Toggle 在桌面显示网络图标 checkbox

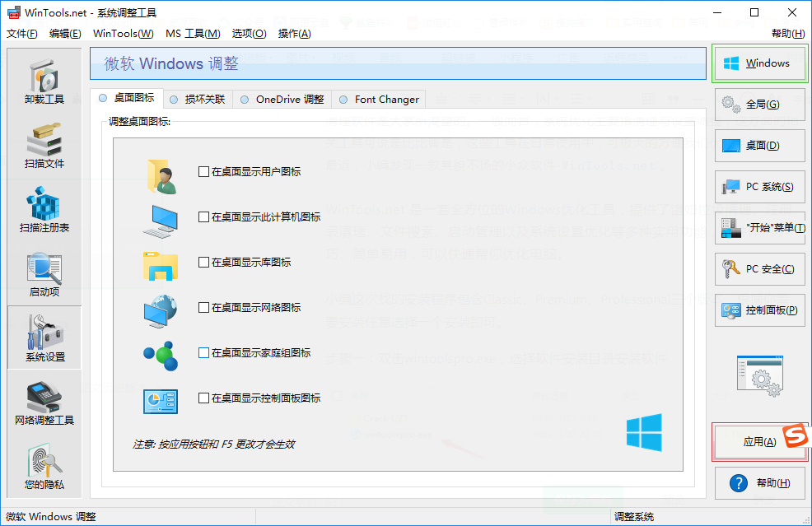coord(203,308)
